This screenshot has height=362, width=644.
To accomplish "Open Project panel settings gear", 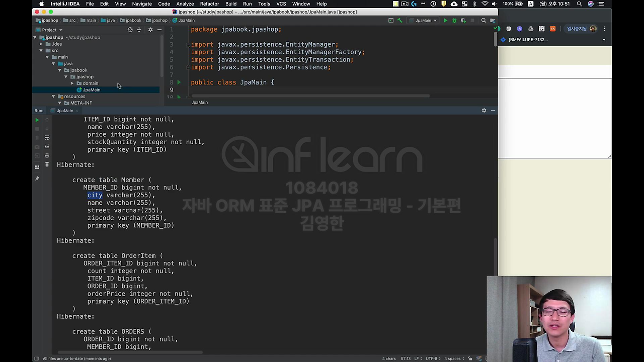I will tap(150, 30).
